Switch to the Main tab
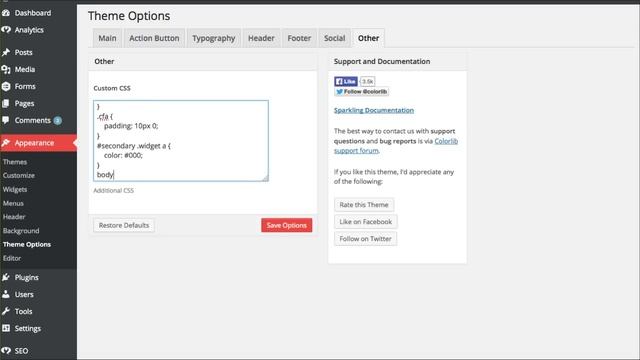This screenshot has width=640, height=360. click(x=107, y=38)
